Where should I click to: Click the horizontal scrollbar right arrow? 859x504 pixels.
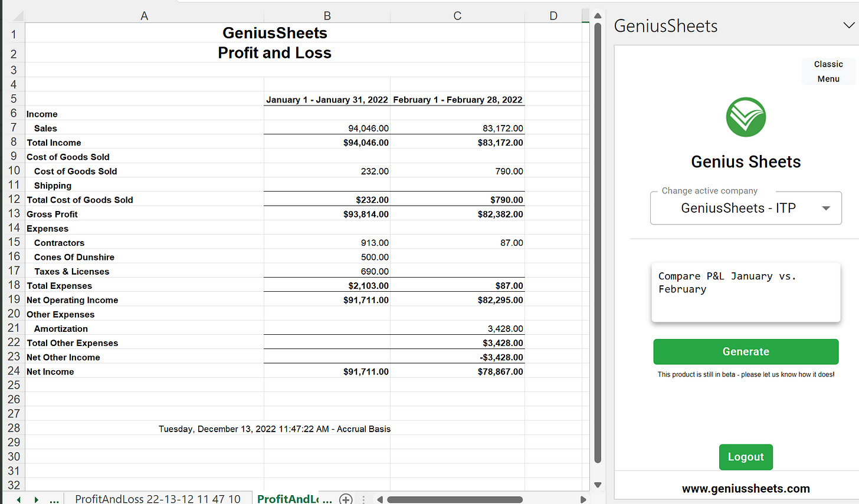(583, 499)
